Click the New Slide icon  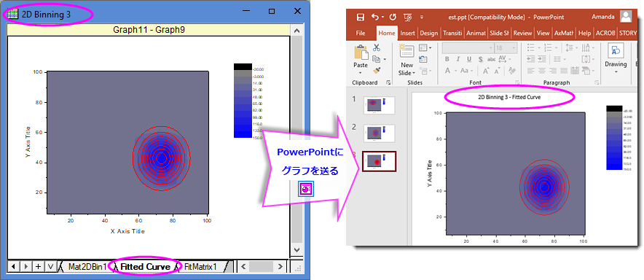pos(407,50)
